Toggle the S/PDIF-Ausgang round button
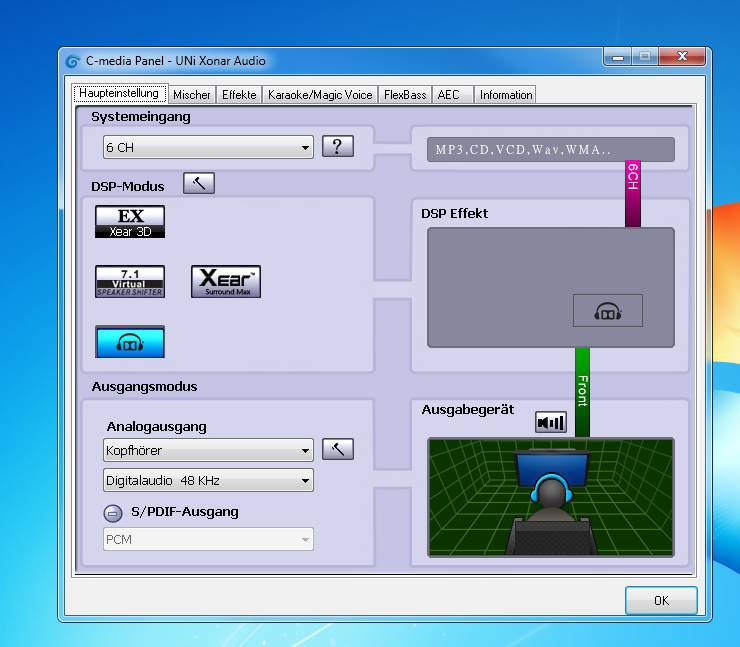 [113, 513]
